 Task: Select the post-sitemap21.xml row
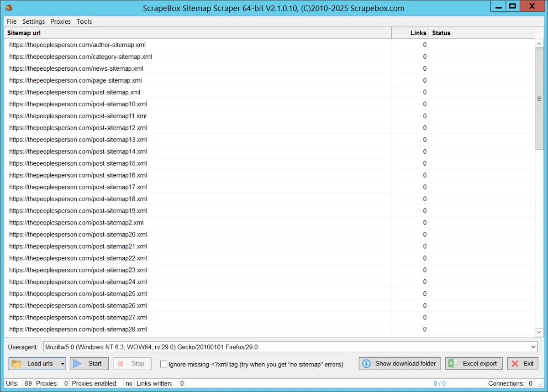(x=269, y=246)
